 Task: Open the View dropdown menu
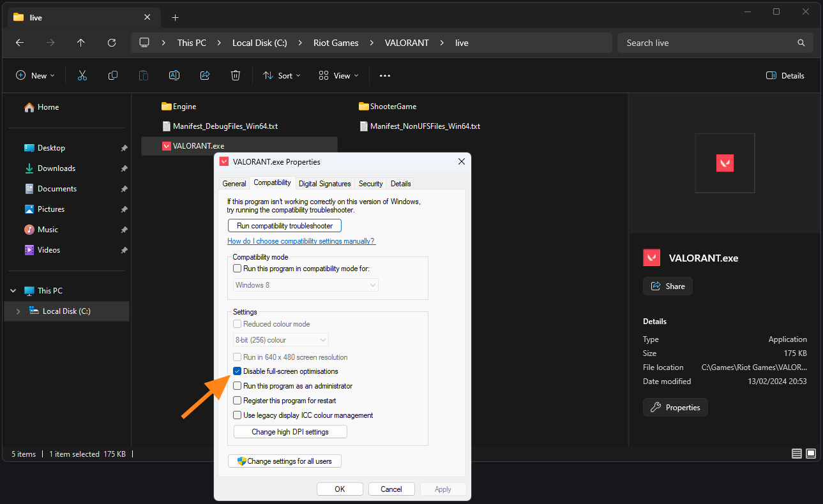[338, 75]
